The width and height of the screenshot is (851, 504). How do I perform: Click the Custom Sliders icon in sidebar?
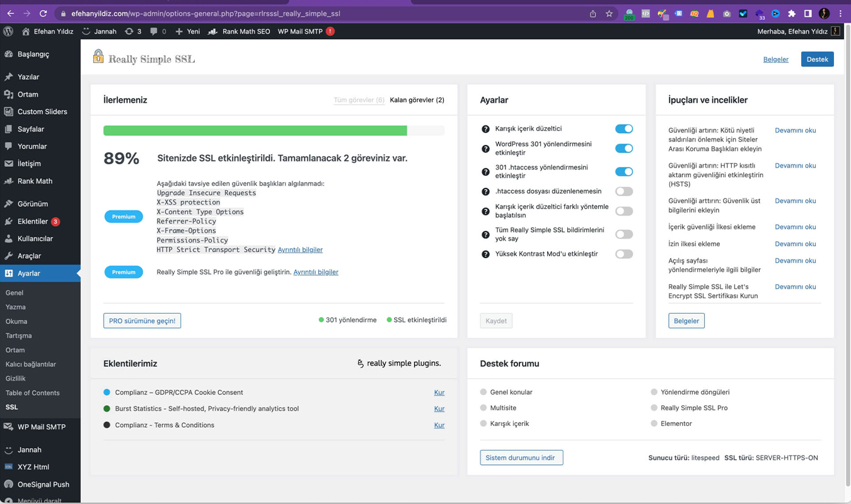[9, 112]
